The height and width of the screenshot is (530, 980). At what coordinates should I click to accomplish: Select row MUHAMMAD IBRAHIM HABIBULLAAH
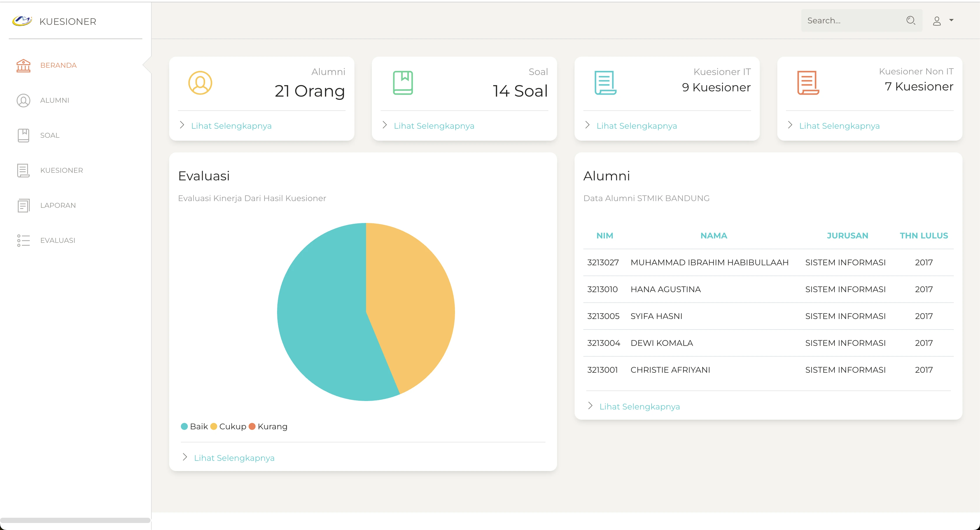[768, 262]
